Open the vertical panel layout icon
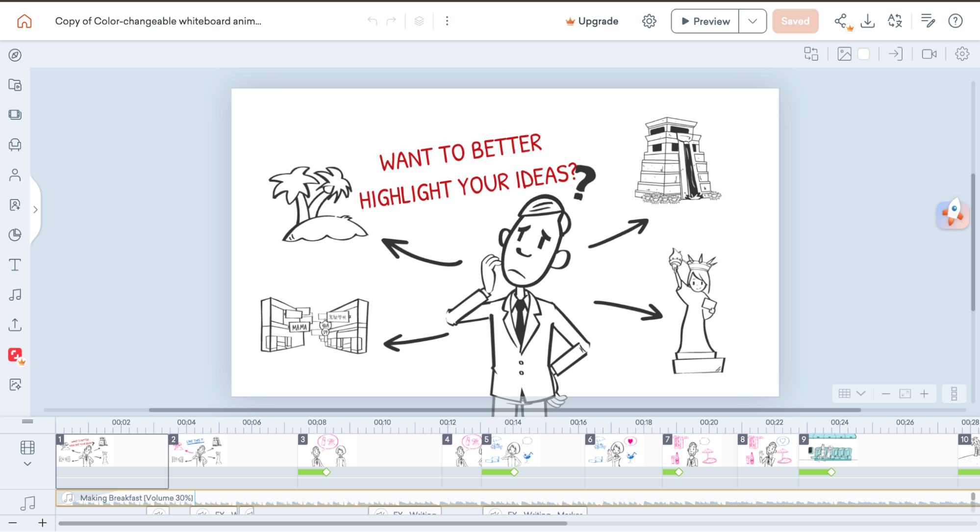Screen dimensions: 980x532 click(954, 394)
